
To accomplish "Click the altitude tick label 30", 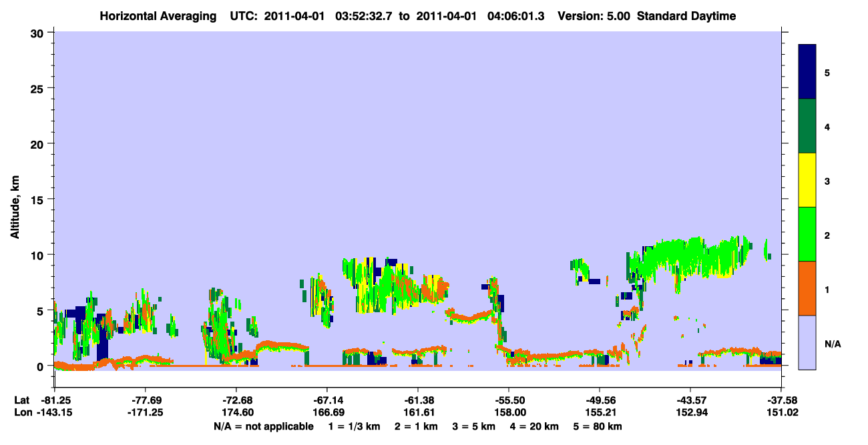I will [x=39, y=33].
